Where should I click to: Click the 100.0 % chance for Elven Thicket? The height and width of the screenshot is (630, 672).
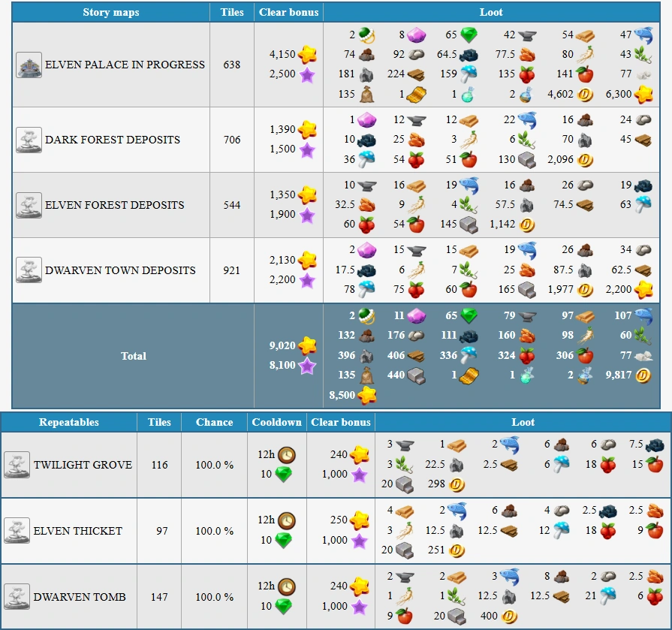pyautogui.click(x=214, y=531)
